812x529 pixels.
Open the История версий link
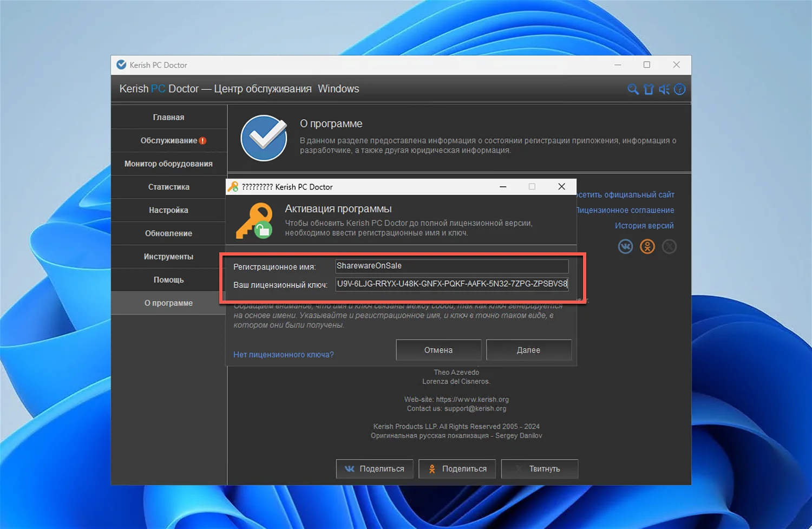pos(644,226)
